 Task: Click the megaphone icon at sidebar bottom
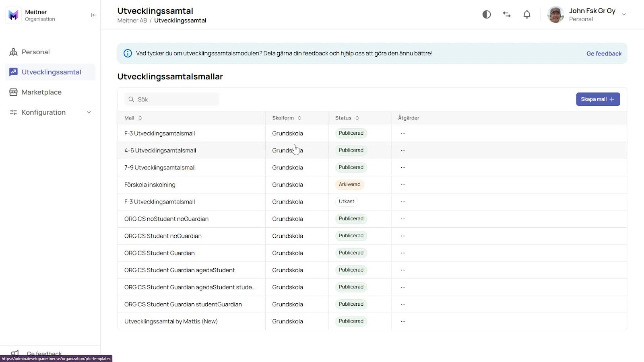click(14, 354)
